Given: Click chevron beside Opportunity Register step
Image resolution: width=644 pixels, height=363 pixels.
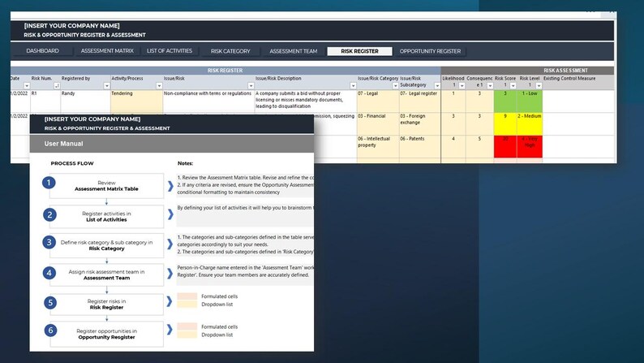Looking at the screenshot, I should [x=170, y=329].
